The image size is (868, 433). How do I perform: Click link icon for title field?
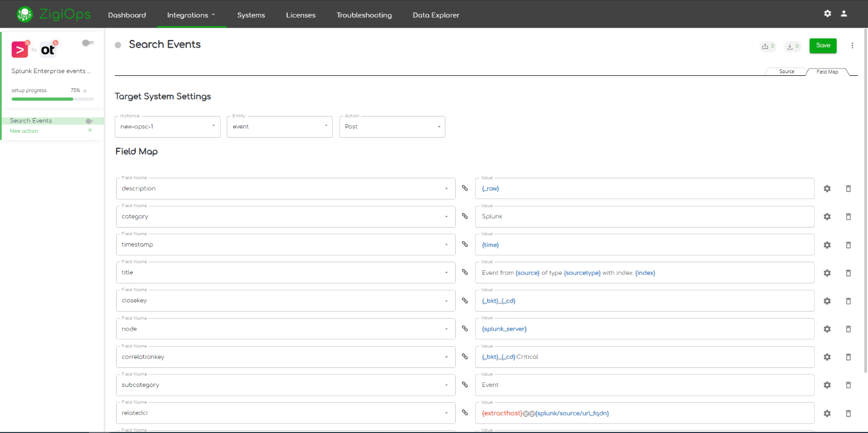coord(465,272)
